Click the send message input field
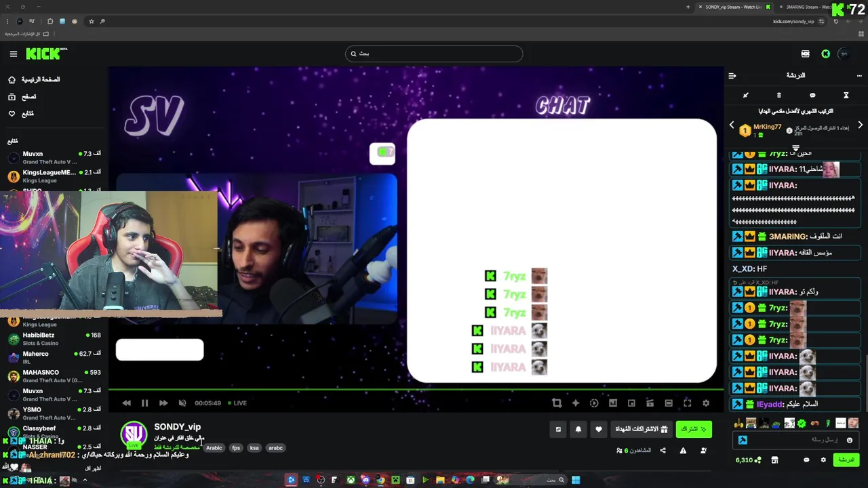Image resolution: width=868 pixels, height=488 pixels. (x=796, y=440)
